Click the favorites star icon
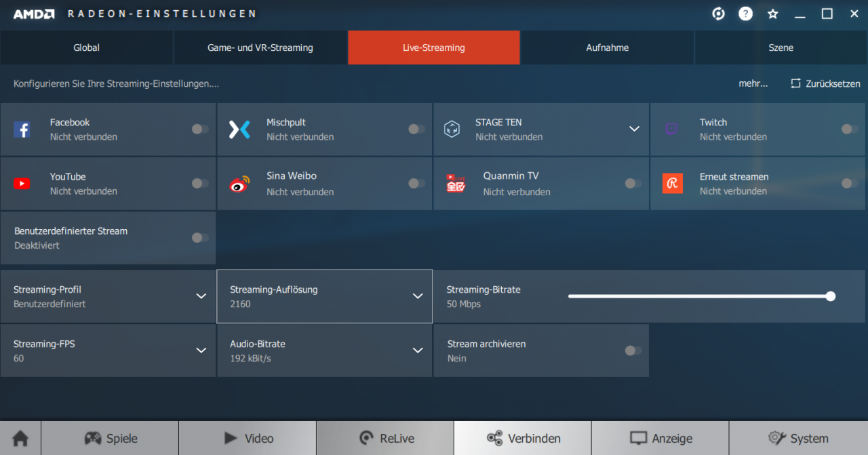This screenshot has width=868, height=455. pyautogui.click(x=772, y=14)
